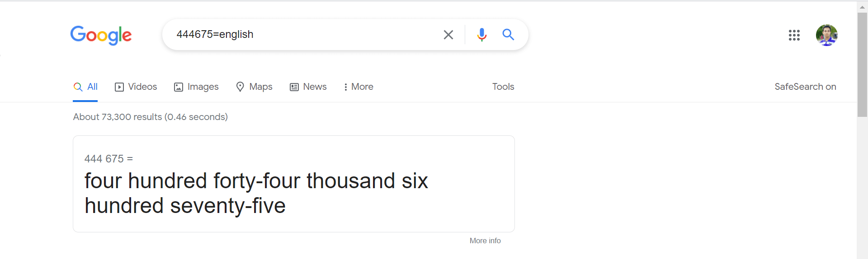Open the account profile picture

point(826,35)
